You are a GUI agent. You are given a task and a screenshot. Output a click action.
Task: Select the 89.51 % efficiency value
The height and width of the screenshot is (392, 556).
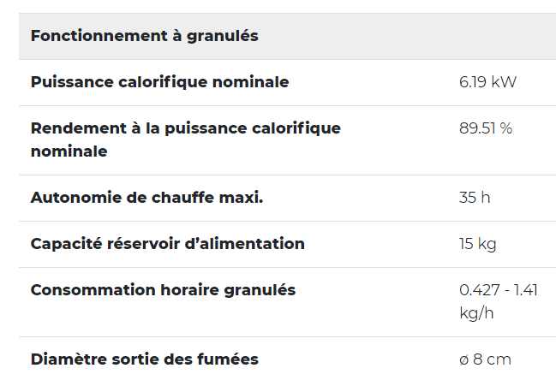pyautogui.click(x=486, y=128)
